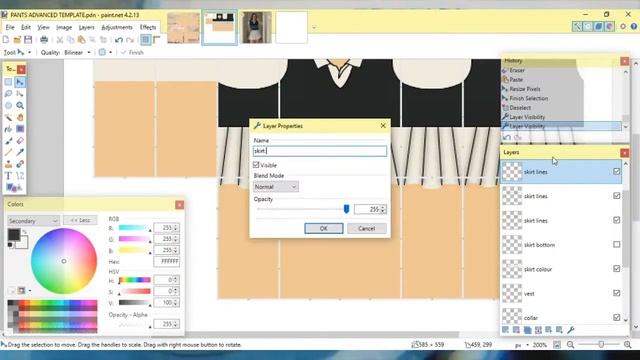Image resolution: width=640 pixels, height=360 pixels.
Task: Hide the skirt colour layer
Action: pos(616,269)
